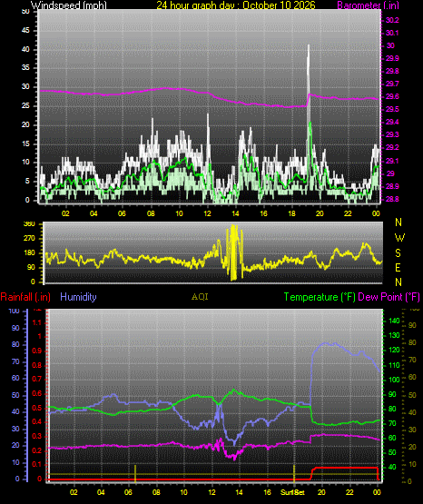Click 25 on the windspeed axis
This screenshot has height=504, width=423.
click(25, 105)
